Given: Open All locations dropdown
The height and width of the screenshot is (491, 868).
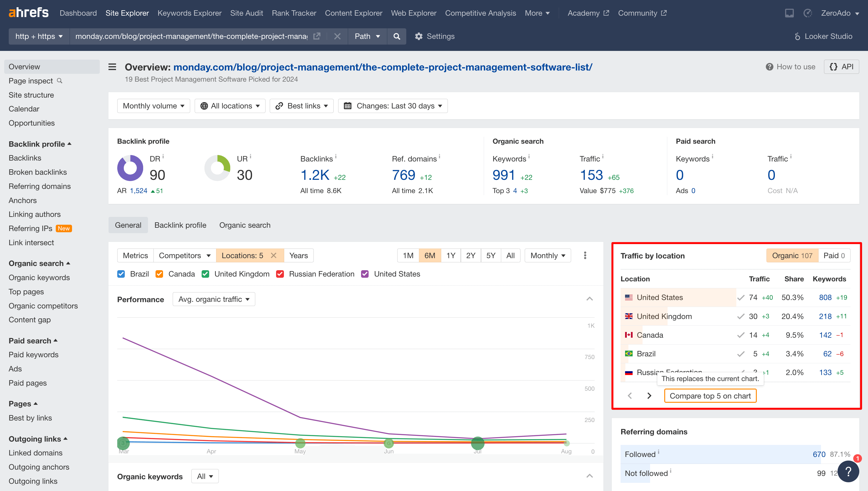Looking at the screenshot, I should [230, 106].
